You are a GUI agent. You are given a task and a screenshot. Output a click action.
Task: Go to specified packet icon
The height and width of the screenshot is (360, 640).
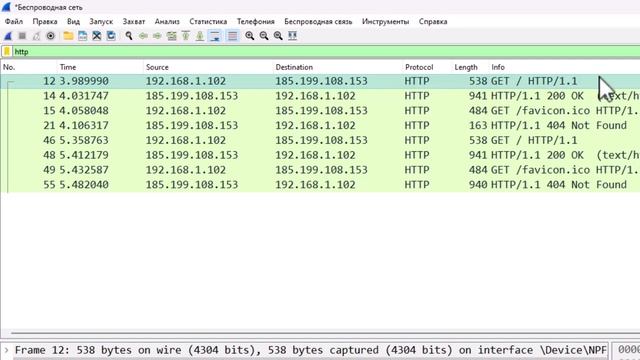coord(172,36)
